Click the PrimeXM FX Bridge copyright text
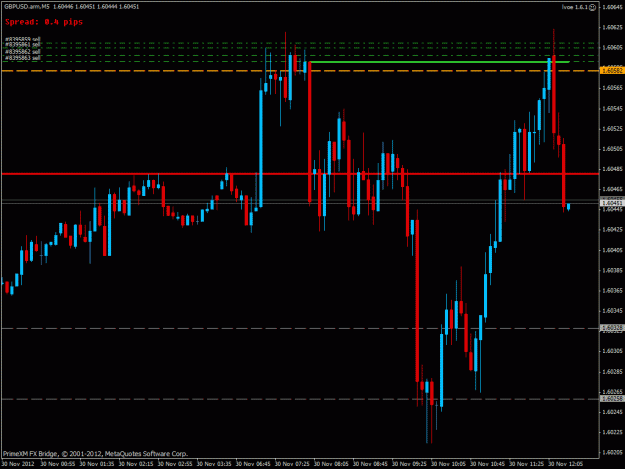Image resolution: width=625 pixels, height=469 pixels. click(95, 454)
